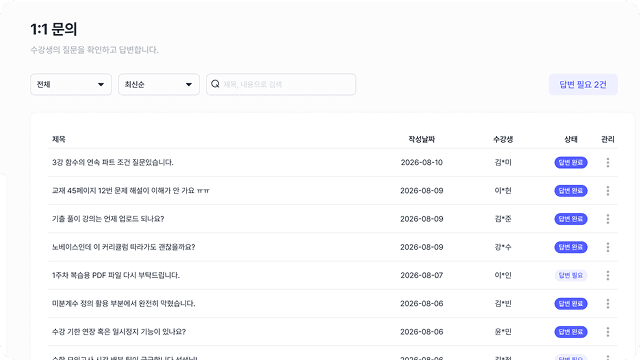
Task: Open the kebab menu for the 미분계수 정의 inquiry
Action: (608, 303)
